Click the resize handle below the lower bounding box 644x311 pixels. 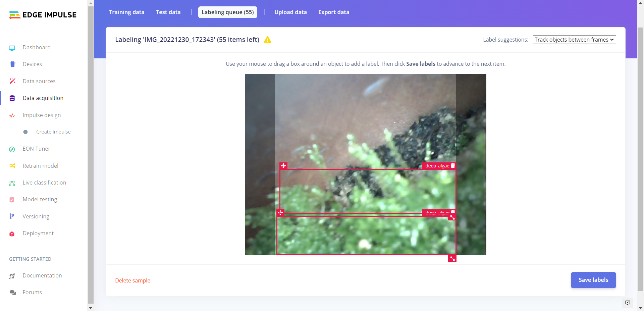tap(452, 258)
